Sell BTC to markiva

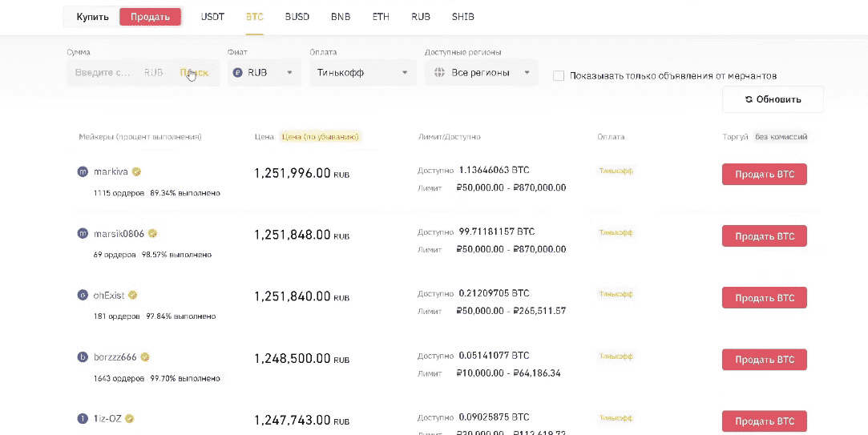(764, 175)
